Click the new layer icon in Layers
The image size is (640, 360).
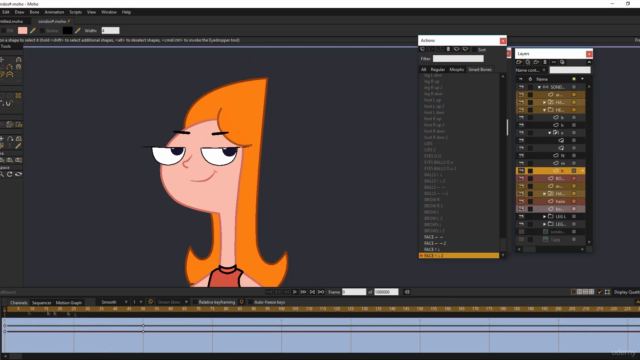click(x=519, y=62)
